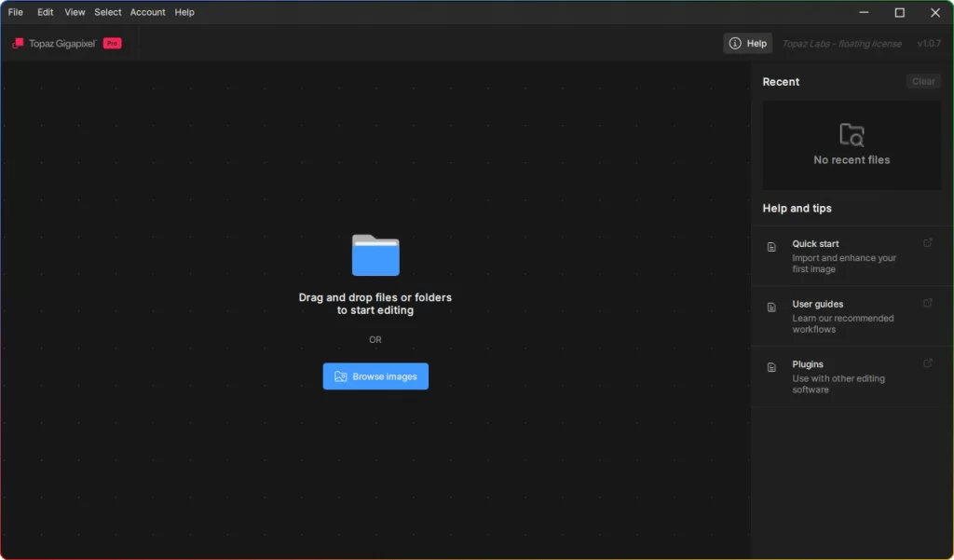Open the Account menu
This screenshot has width=954, height=560.
[x=147, y=12]
